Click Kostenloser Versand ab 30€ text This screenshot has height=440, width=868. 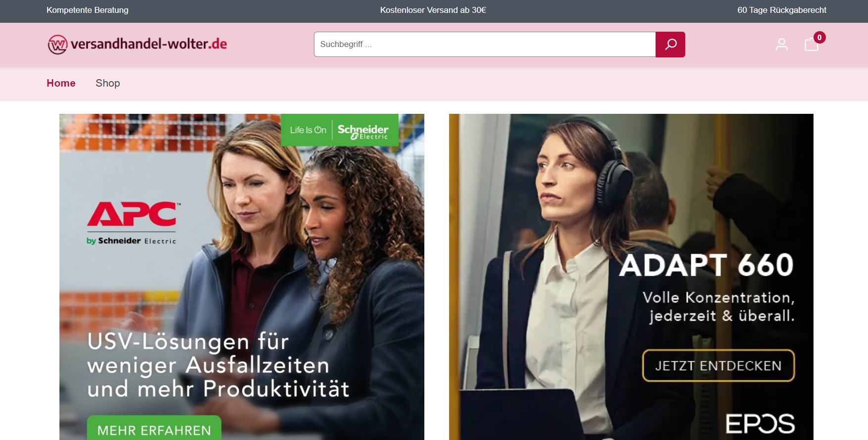pyautogui.click(x=433, y=10)
